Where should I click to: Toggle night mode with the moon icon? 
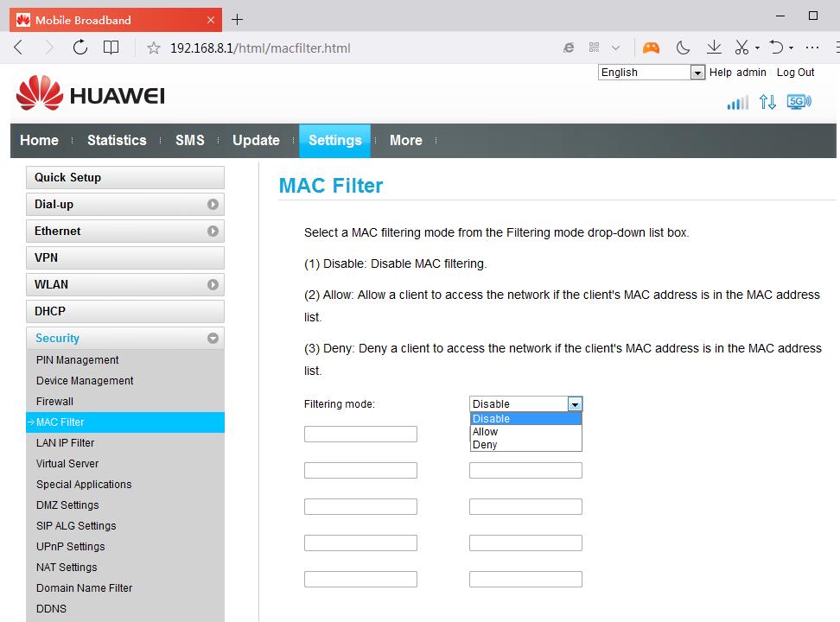(683, 48)
